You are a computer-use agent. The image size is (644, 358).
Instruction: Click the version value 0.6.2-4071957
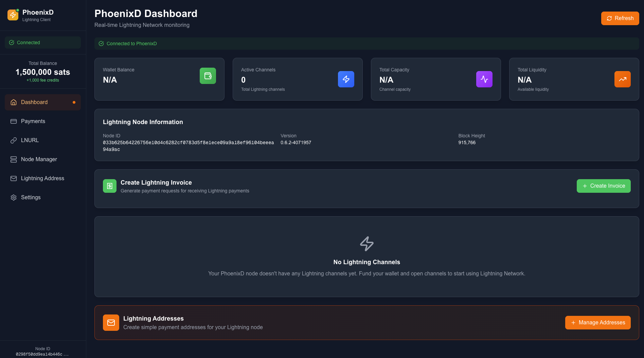296,142
